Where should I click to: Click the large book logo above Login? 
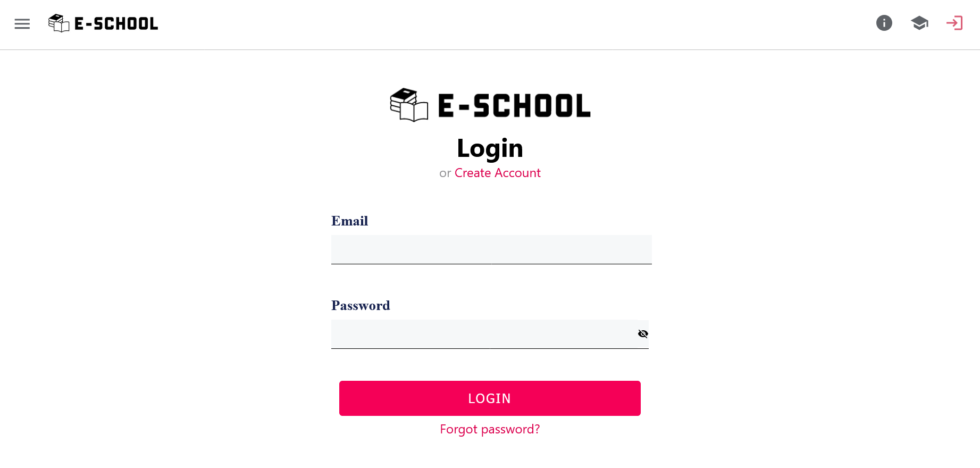tap(409, 105)
